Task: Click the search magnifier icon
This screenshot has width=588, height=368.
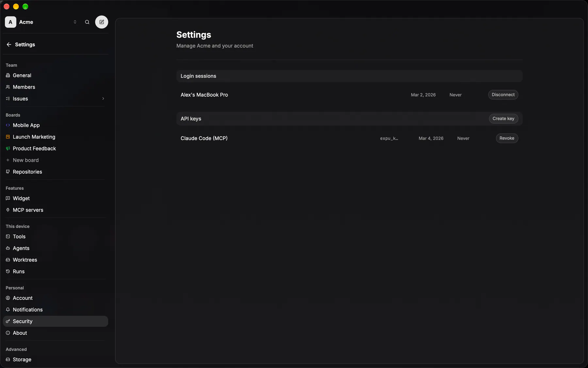Action: [87, 22]
